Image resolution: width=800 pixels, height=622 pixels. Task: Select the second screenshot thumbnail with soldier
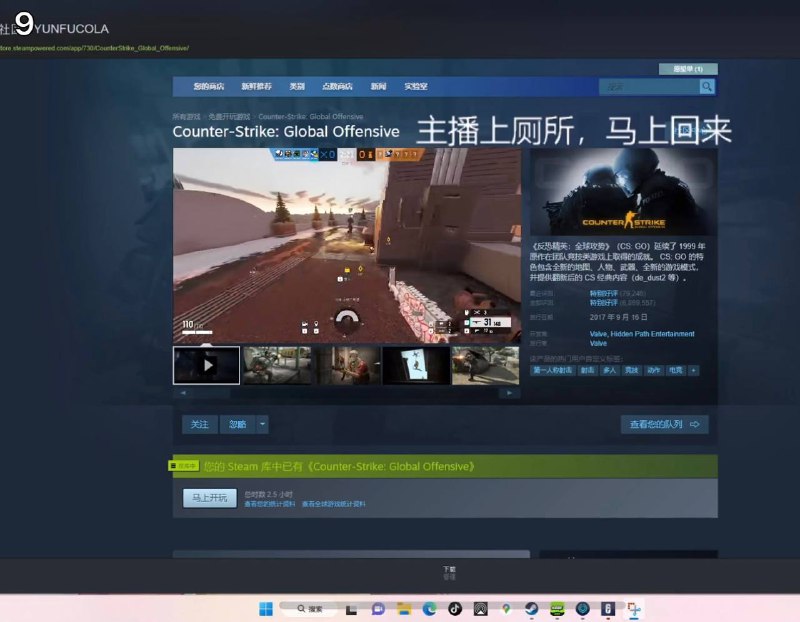[277, 365]
